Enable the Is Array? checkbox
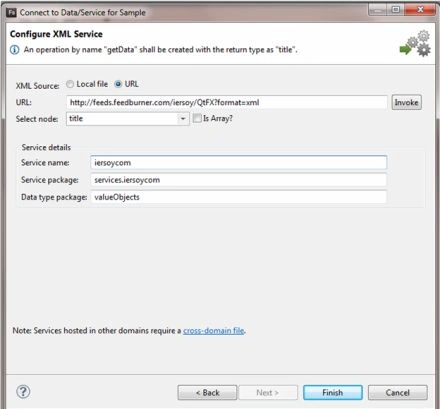 coord(197,118)
